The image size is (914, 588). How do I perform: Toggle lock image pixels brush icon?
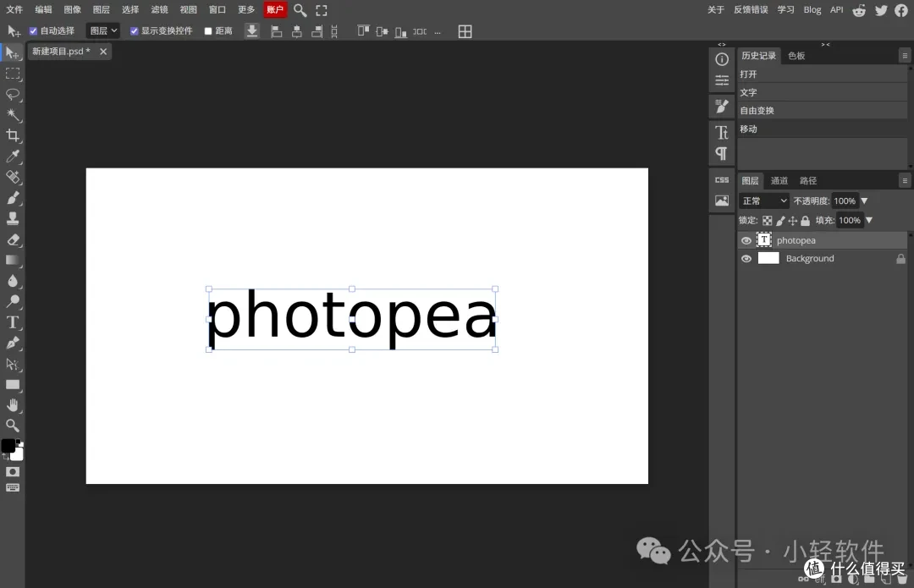(x=780, y=221)
